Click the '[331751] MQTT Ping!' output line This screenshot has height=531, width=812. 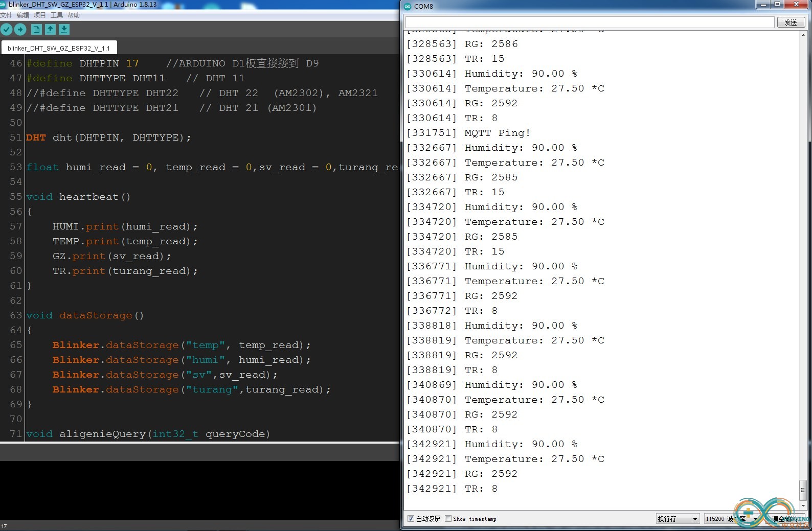468,133
